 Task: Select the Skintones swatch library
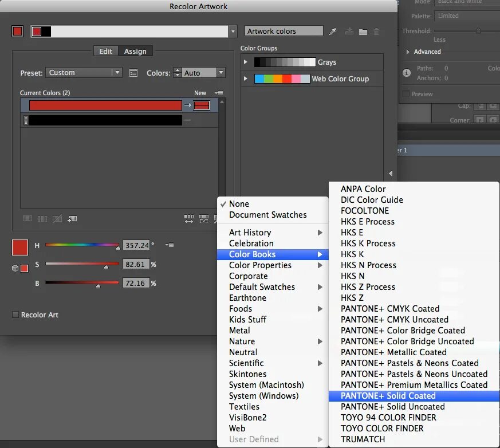pyautogui.click(x=273, y=374)
